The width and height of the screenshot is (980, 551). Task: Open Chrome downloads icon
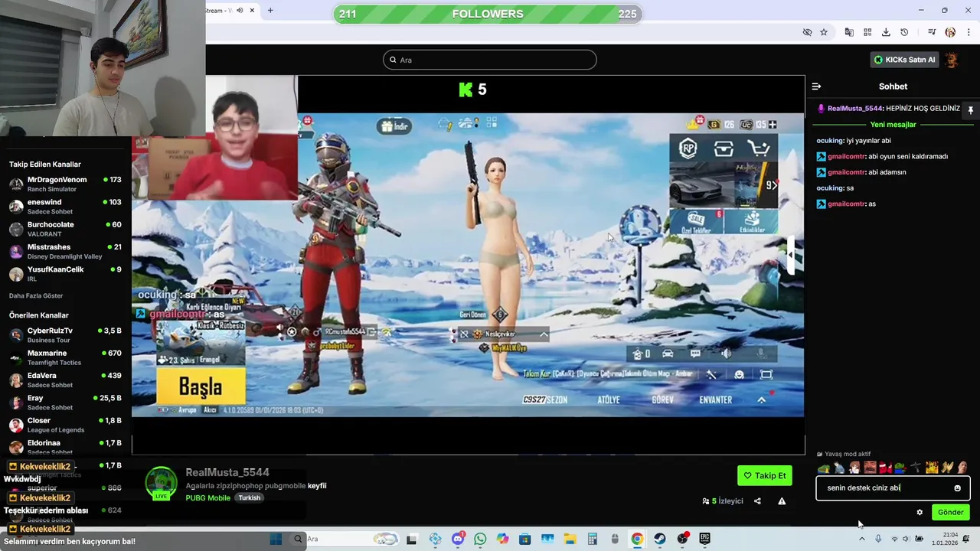(886, 32)
